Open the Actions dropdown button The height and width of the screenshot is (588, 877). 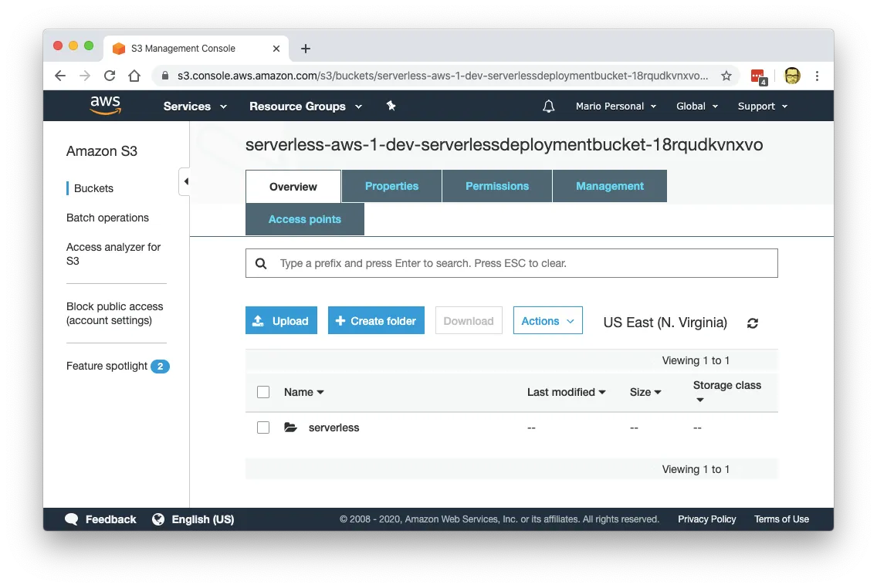click(x=548, y=321)
